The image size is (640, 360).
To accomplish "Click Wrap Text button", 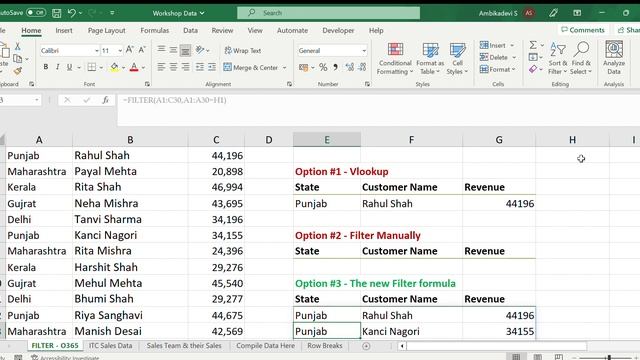I will pos(242,51).
